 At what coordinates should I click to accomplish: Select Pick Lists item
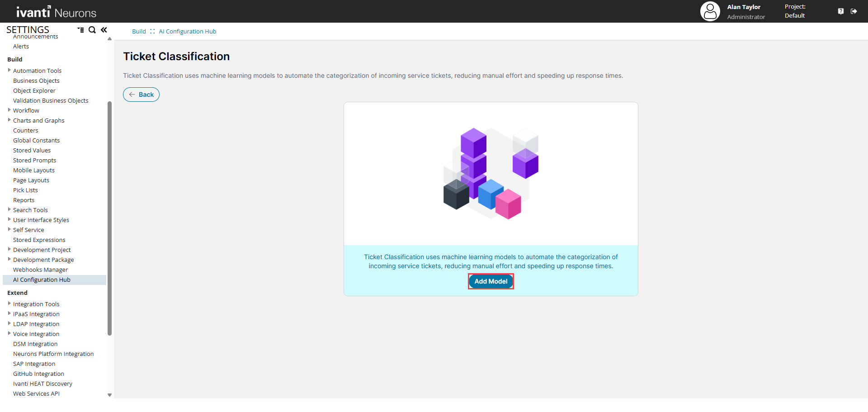[25, 190]
